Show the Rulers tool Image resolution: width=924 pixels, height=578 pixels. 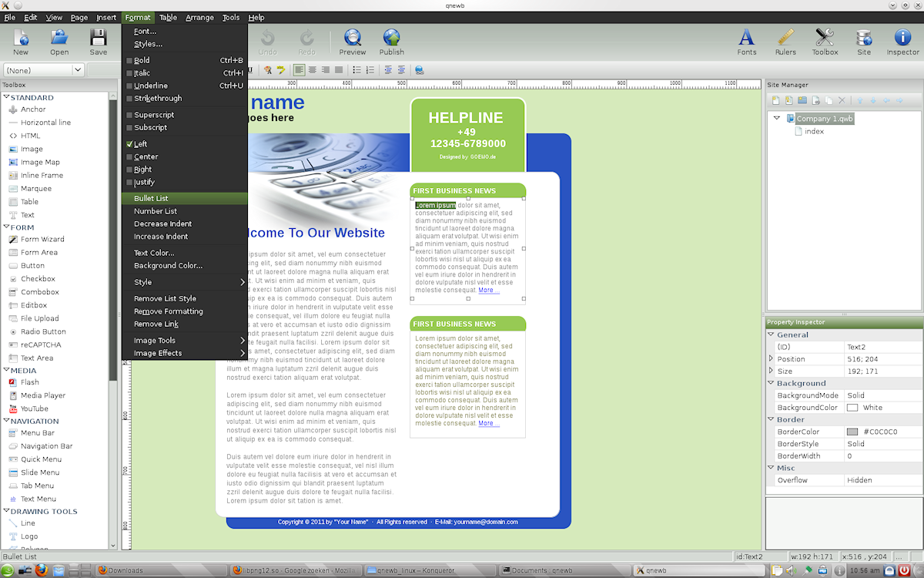785,42
